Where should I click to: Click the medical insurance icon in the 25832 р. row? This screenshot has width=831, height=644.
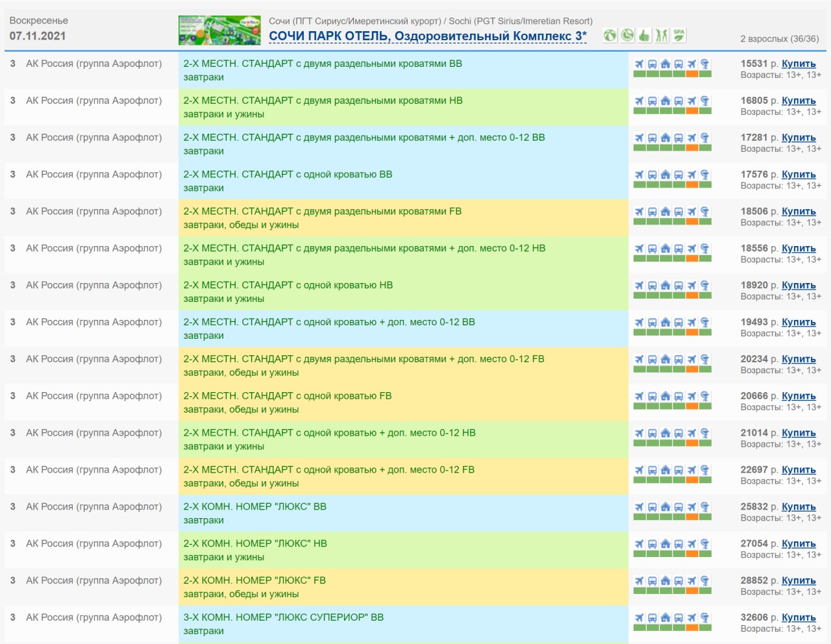[x=705, y=508]
